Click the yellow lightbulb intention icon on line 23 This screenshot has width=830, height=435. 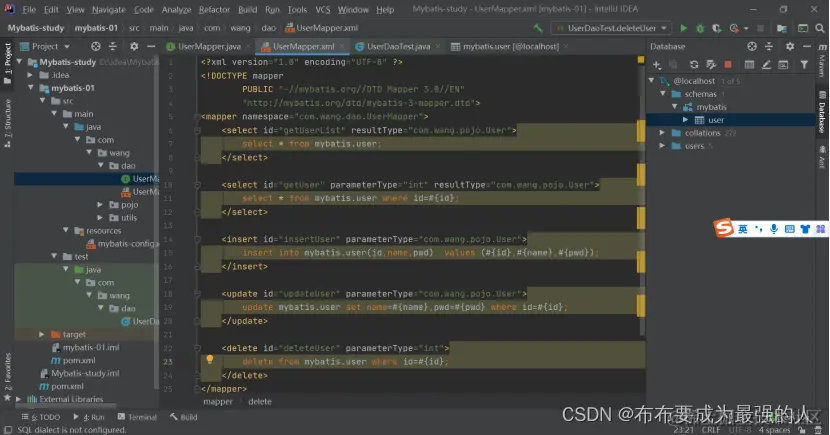(210, 359)
